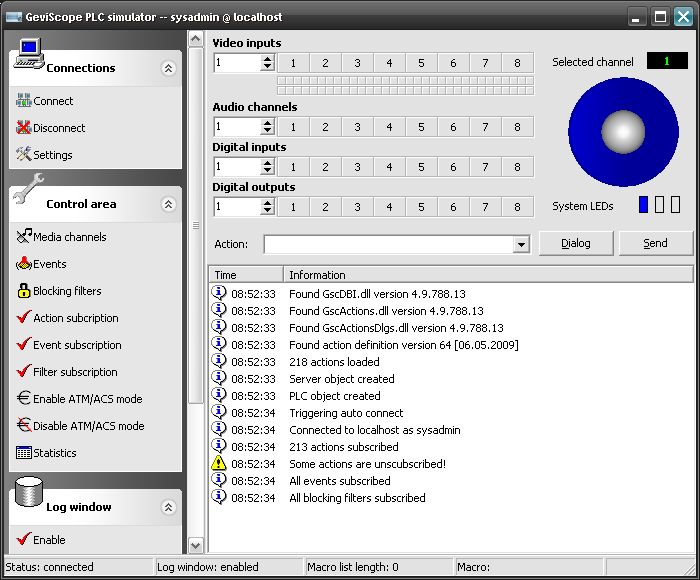Select Video inputs channel 3
Viewport: 700px width, 580px height.
pos(357,63)
